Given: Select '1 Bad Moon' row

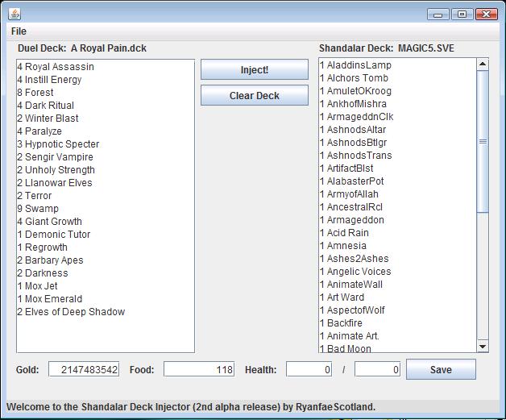Looking at the screenshot, I should (x=397, y=347).
